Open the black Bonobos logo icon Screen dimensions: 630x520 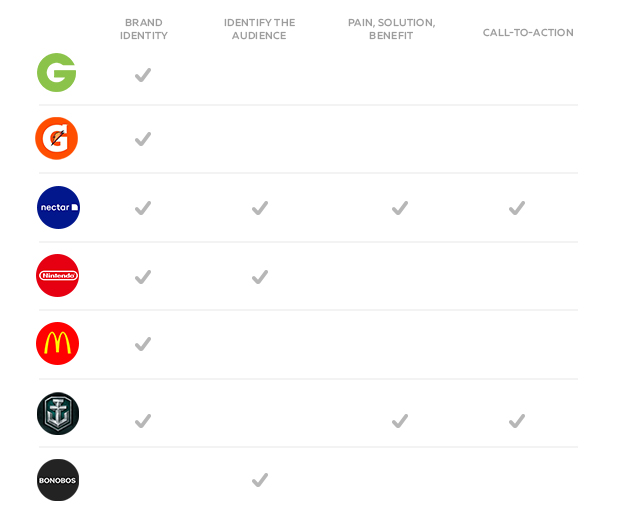click(x=58, y=480)
